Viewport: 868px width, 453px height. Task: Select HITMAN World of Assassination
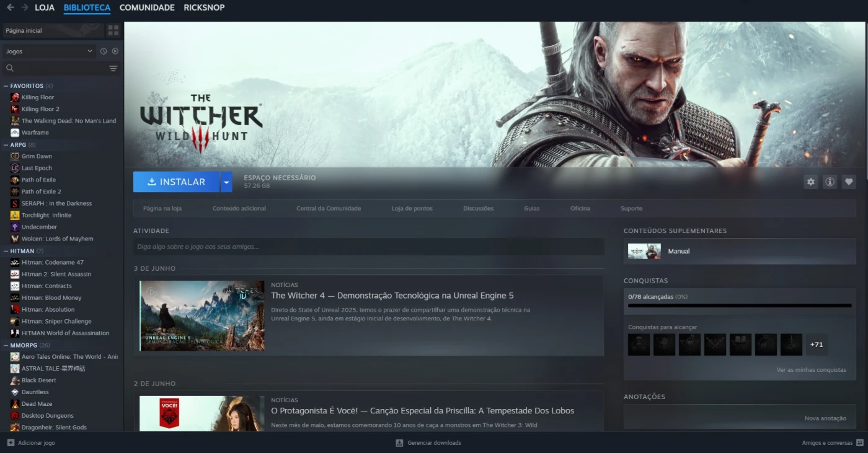tap(66, 333)
